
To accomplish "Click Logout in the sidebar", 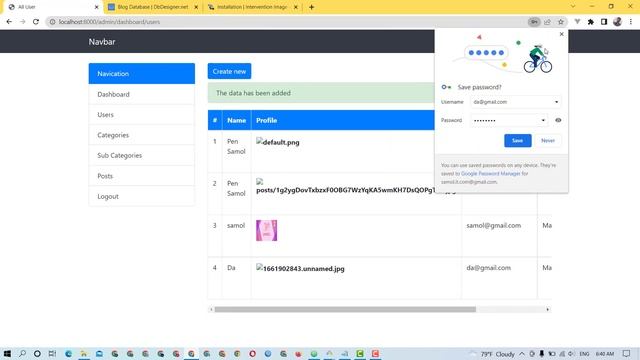I will [x=142, y=196].
